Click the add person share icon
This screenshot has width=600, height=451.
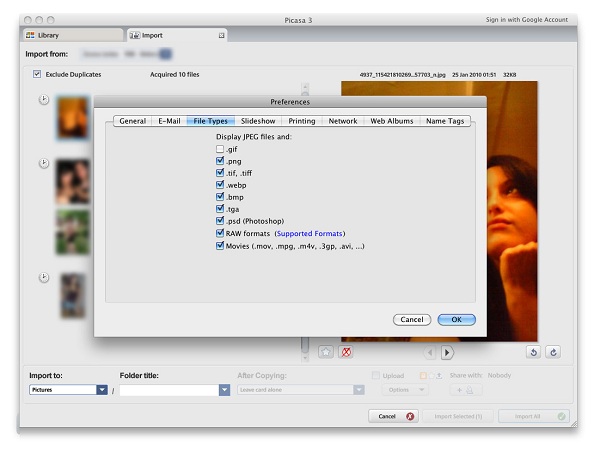(x=465, y=390)
